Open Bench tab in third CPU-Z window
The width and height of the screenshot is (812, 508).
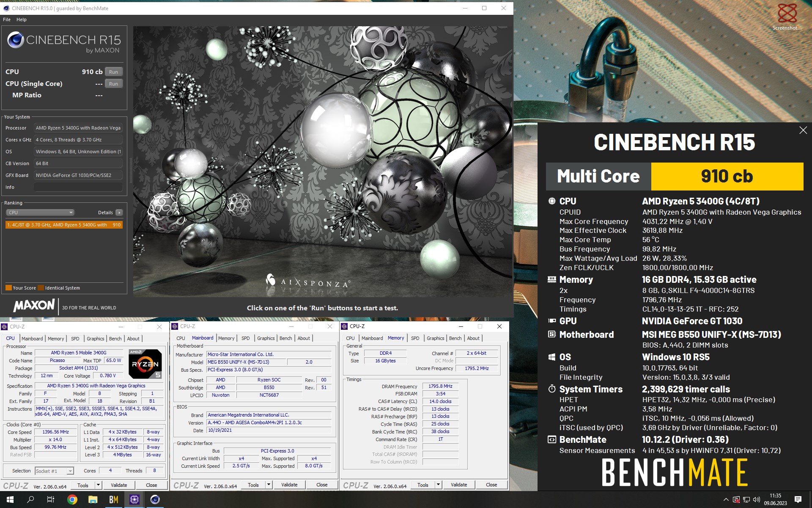455,338
